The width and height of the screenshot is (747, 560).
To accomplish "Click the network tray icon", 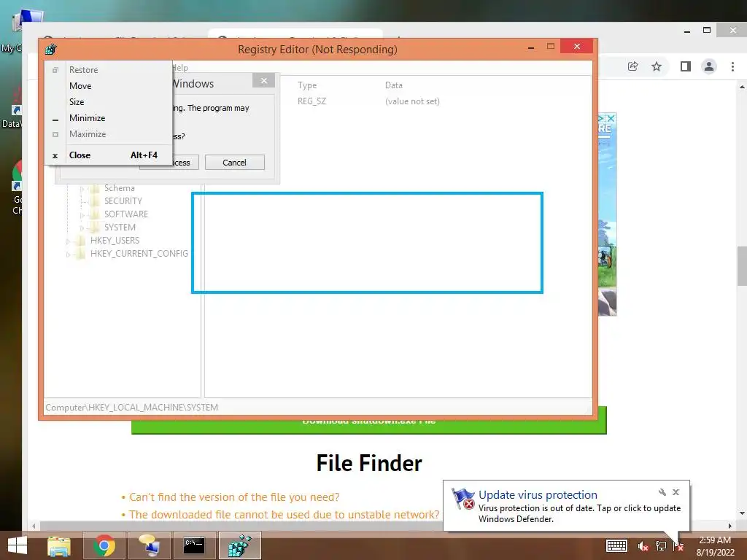I will (661, 546).
